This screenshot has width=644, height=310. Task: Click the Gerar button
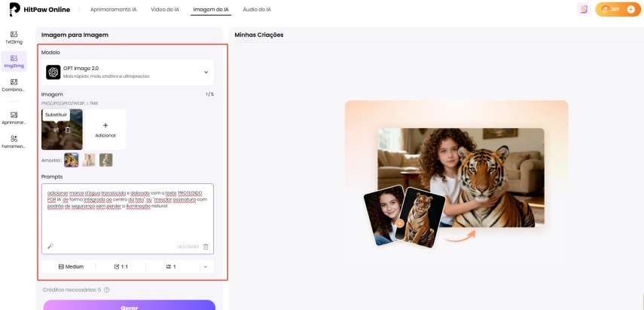tap(130, 305)
